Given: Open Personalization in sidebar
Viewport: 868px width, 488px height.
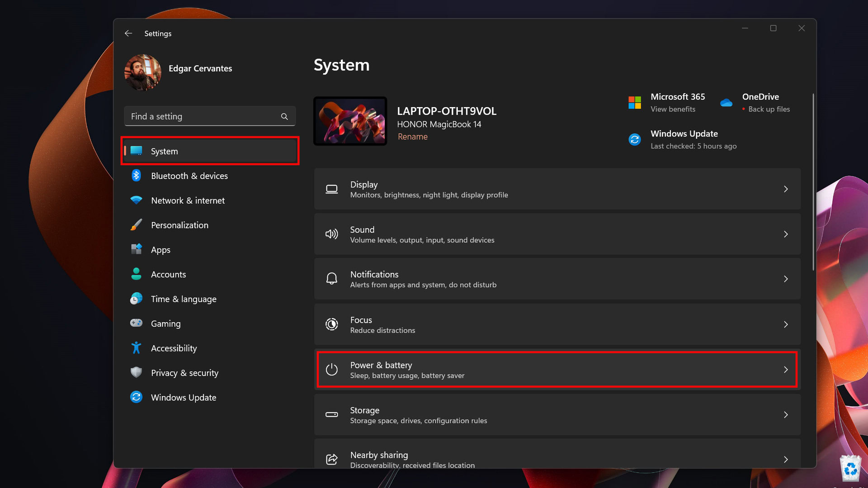Looking at the screenshot, I should point(179,225).
